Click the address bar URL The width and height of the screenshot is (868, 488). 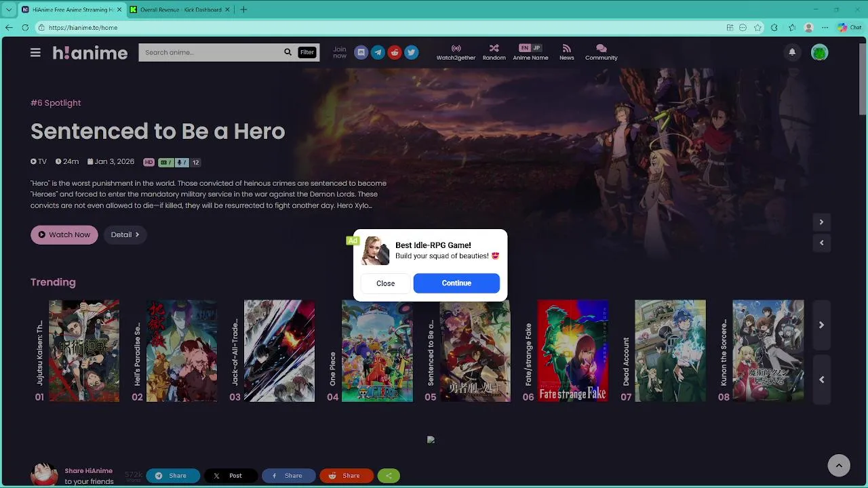(83, 28)
